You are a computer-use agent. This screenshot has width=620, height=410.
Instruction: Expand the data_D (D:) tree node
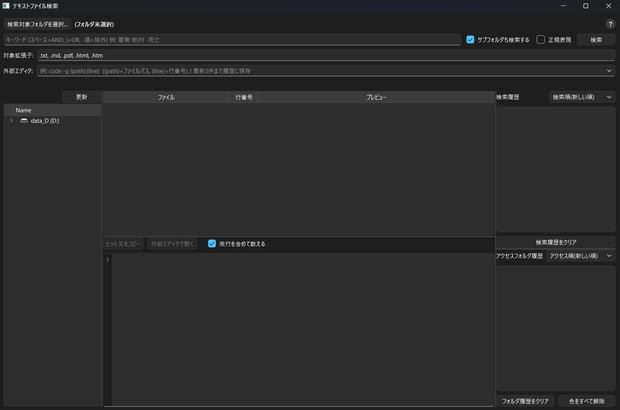pyautogui.click(x=11, y=121)
